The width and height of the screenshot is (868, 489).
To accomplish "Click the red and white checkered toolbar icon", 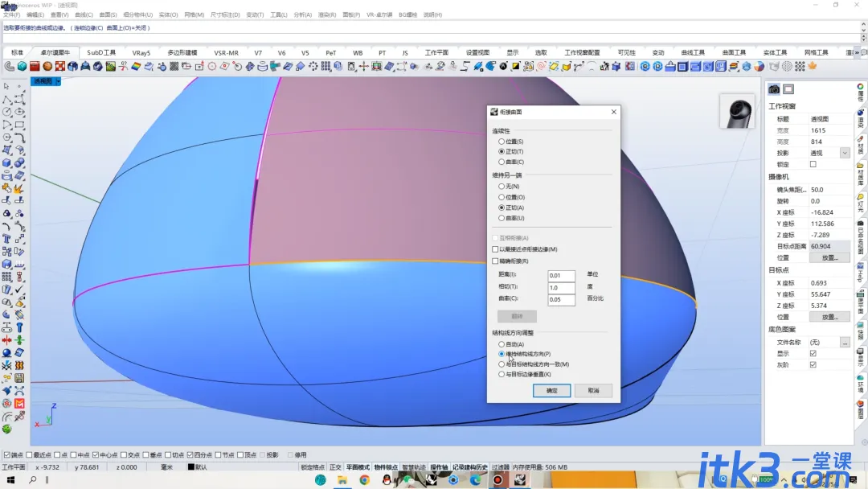I will 60,67.
